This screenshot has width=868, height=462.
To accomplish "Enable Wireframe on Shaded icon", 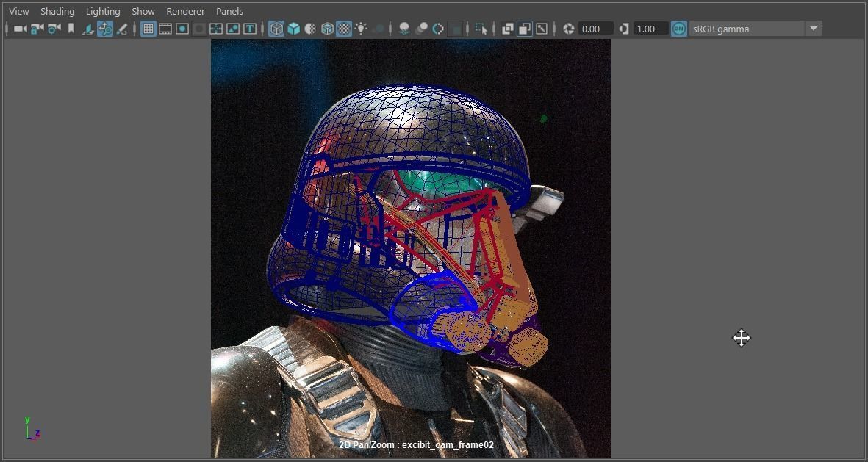I will coord(327,29).
